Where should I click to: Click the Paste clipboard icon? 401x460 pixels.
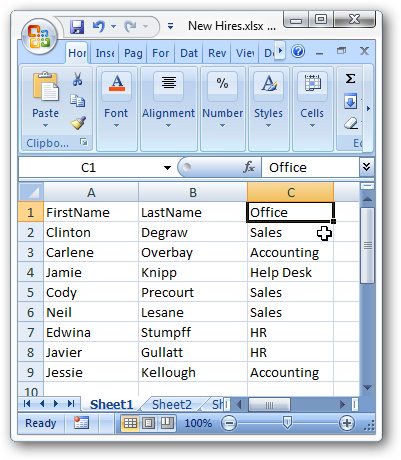click(x=46, y=87)
